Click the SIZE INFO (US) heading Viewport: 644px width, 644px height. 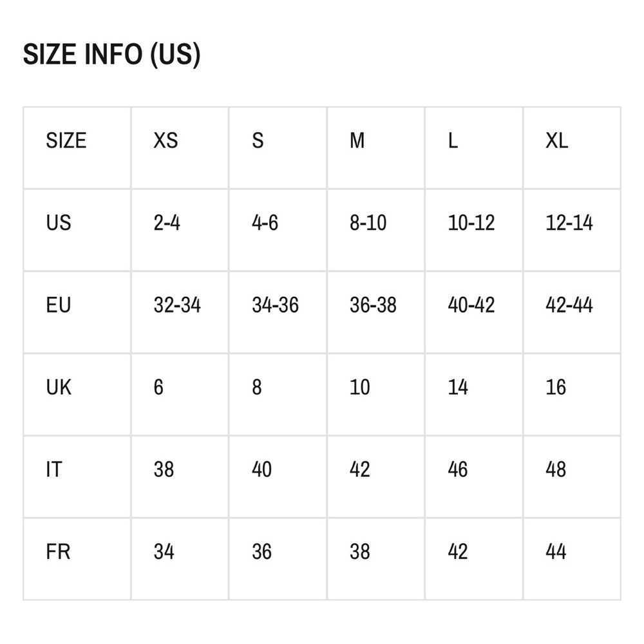[111, 54]
